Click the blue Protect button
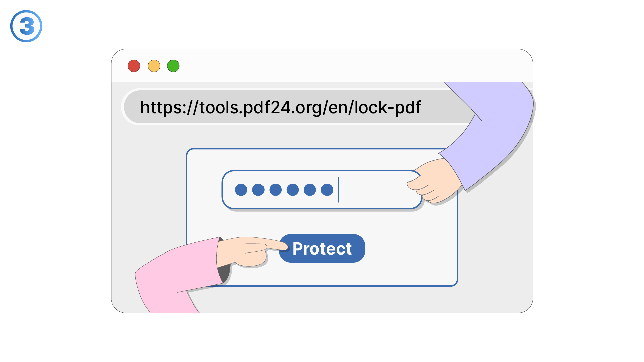Image resolution: width=644 pixels, height=362 pixels. [x=322, y=248]
